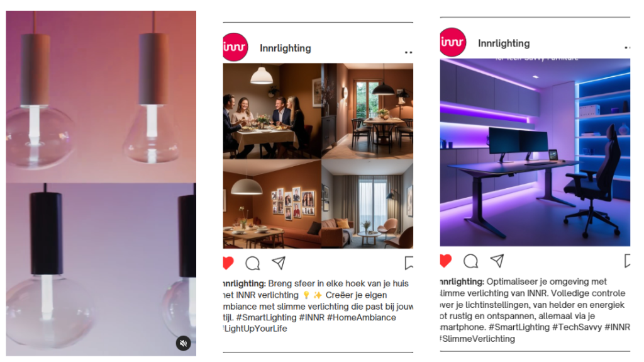Open Innrlighting profile name on right post

504,43
